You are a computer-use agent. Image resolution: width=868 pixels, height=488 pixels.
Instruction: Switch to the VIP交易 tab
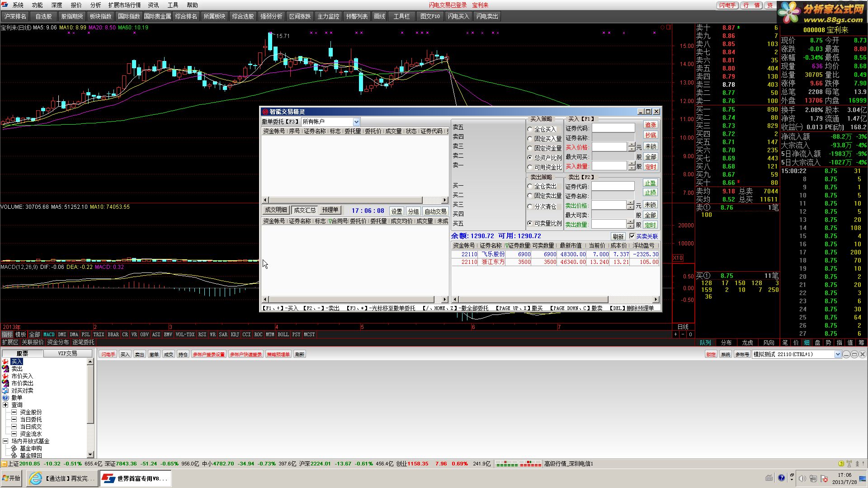tap(67, 353)
